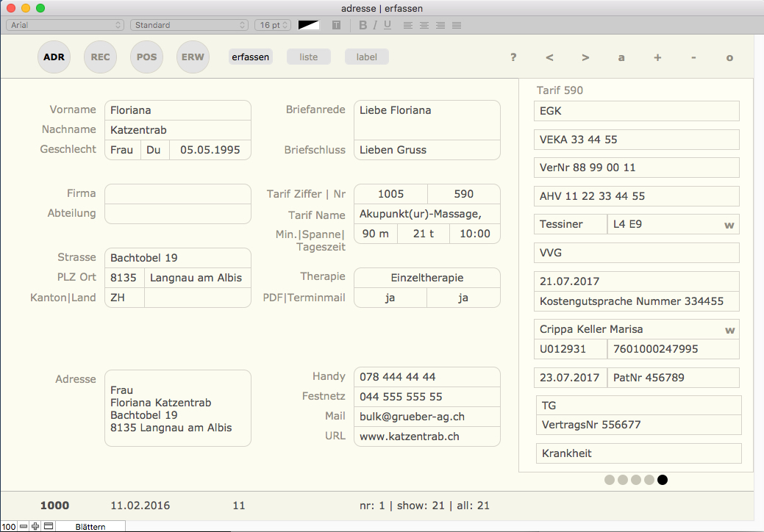The width and height of the screenshot is (764, 532).
Task: Open the Arial font dropdown
Action: click(x=65, y=25)
